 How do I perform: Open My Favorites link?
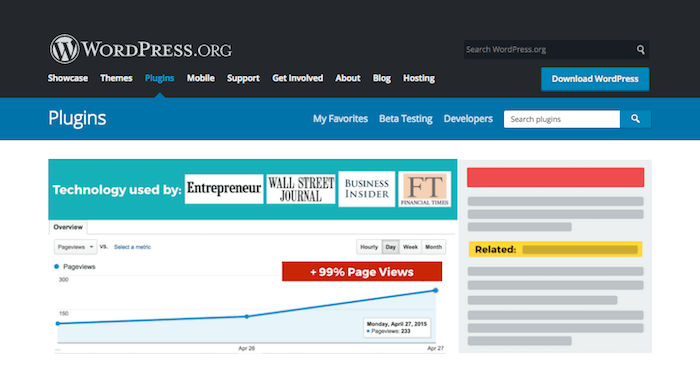[x=340, y=119]
